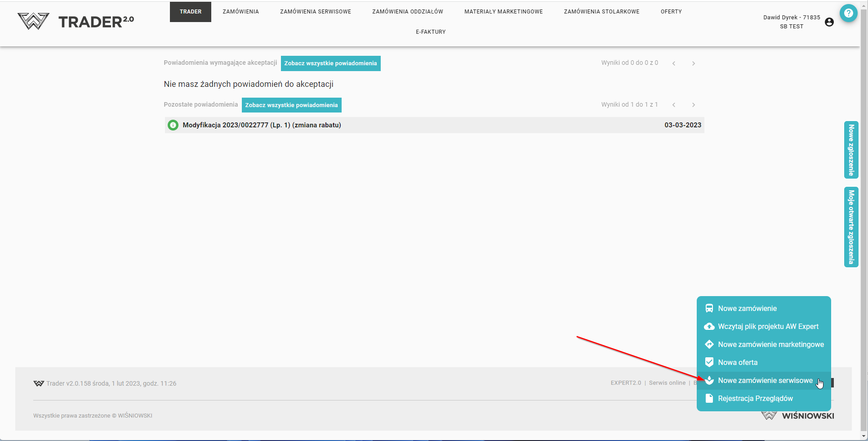Viewport: 868px width, 441px height.
Task: Click the cloud upload icon for AW Expert
Action: click(x=709, y=326)
